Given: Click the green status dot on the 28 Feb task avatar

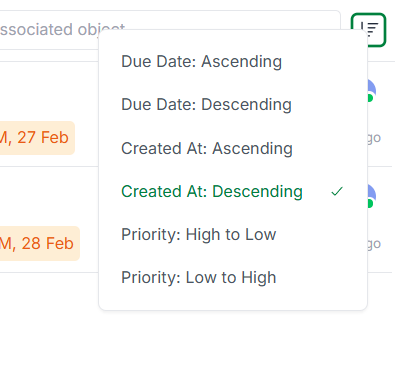Looking at the screenshot, I should 370,203.
